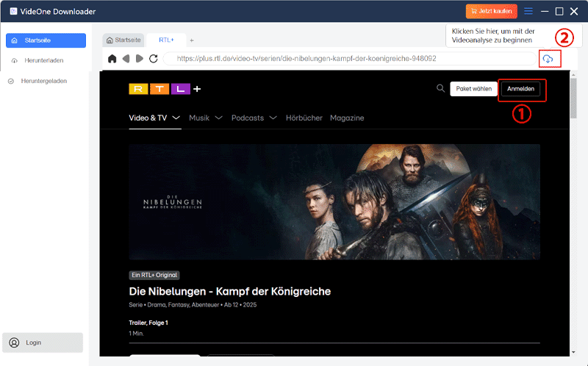Image resolution: width=588 pixels, height=366 pixels.
Task: Click the vertical scrollbar thumb
Action: coord(573,98)
